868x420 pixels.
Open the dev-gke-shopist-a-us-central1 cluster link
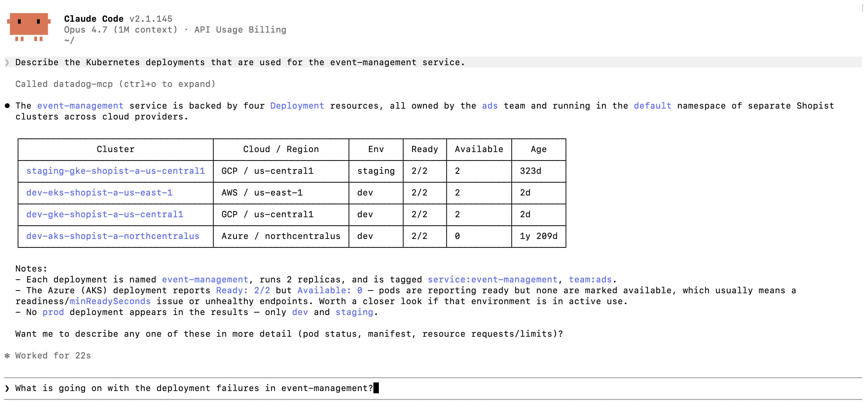(x=105, y=214)
